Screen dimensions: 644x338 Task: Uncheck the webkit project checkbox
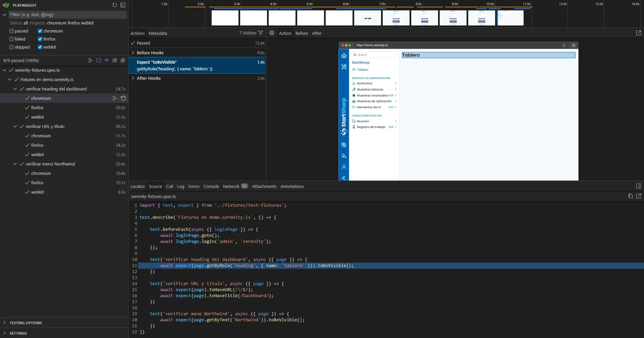(40, 47)
